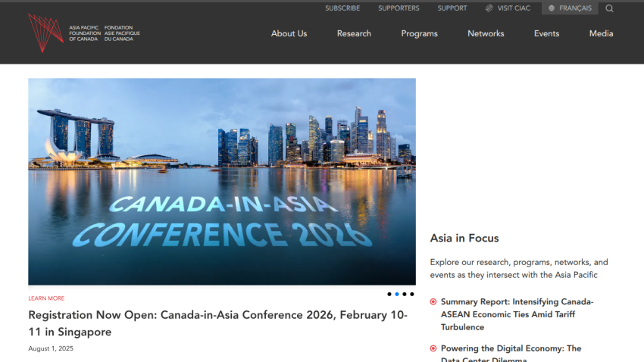This screenshot has width=644, height=362.
Task: Open the search magnifier icon
Action: [x=609, y=8]
